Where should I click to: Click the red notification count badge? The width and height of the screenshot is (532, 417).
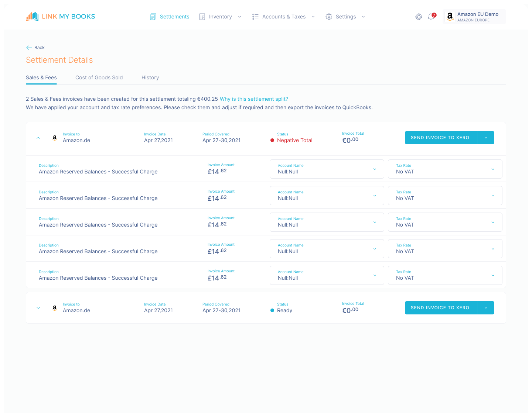(434, 15)
